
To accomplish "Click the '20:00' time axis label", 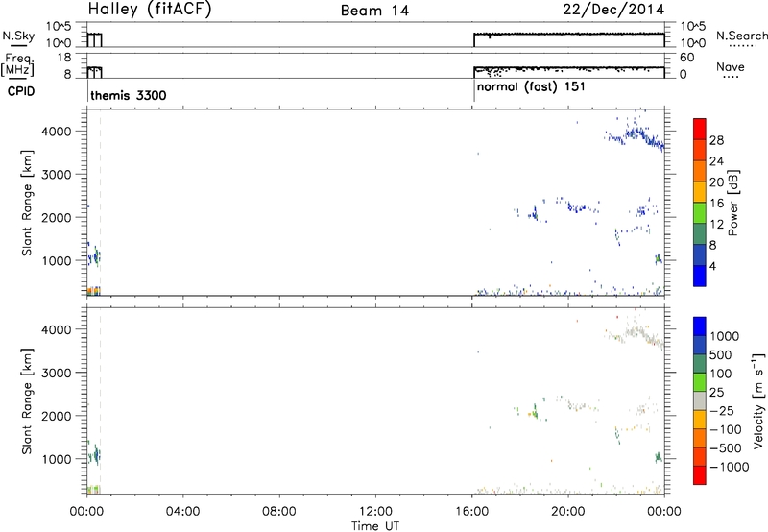I will point(568,512).
